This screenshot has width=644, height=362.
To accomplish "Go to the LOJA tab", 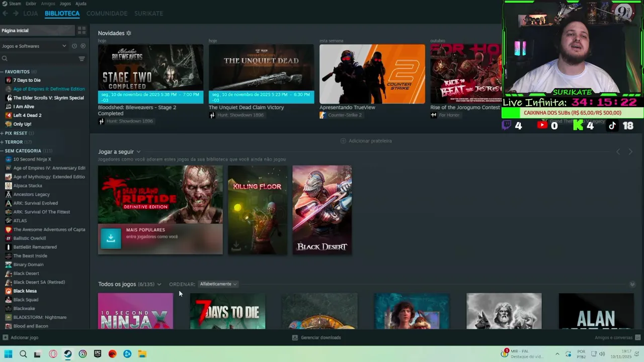I will coord(31,14).
